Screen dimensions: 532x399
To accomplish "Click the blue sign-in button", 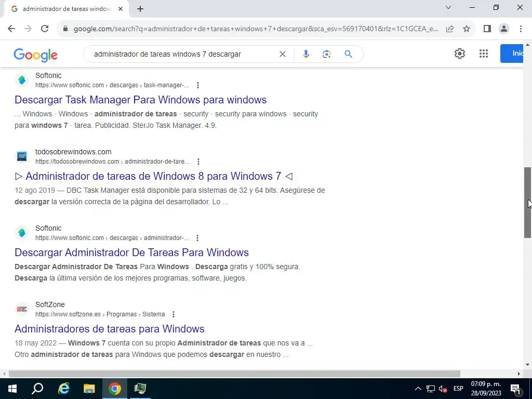I will [512, 54].
